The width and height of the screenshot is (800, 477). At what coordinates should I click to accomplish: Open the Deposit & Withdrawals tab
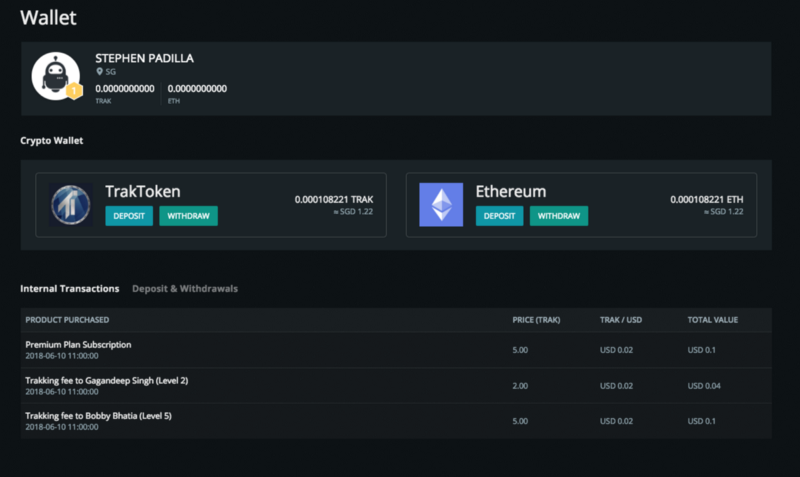185,288
